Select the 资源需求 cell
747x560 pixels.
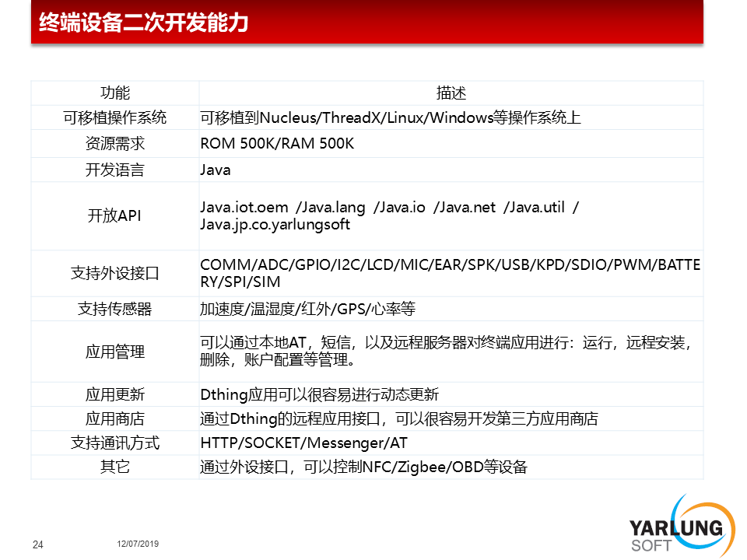coord(115,143)
